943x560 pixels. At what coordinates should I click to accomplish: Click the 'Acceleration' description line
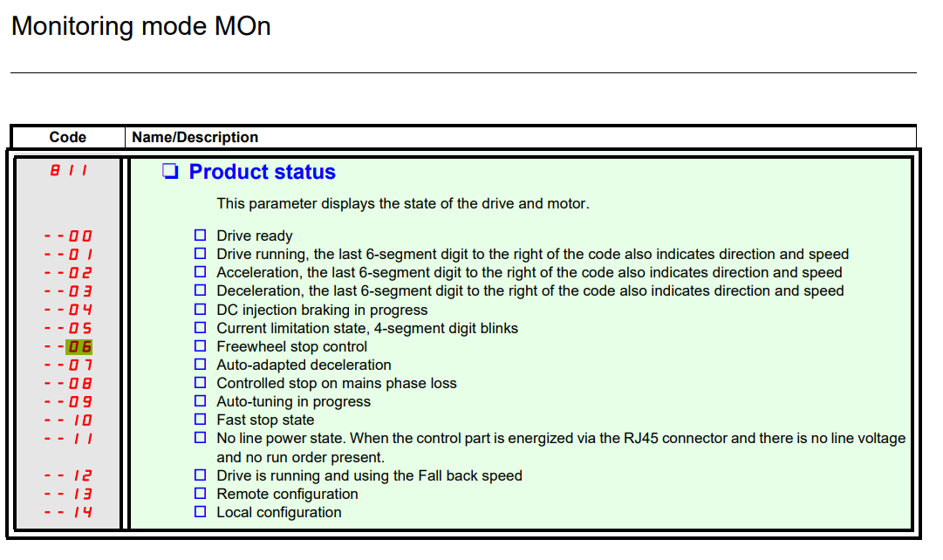(x=530, y=272)
